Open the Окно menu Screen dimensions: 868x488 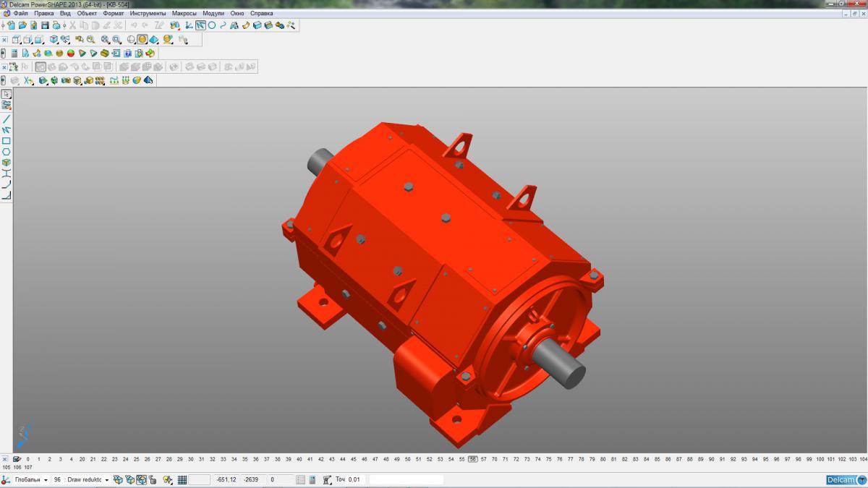point(237,13)
